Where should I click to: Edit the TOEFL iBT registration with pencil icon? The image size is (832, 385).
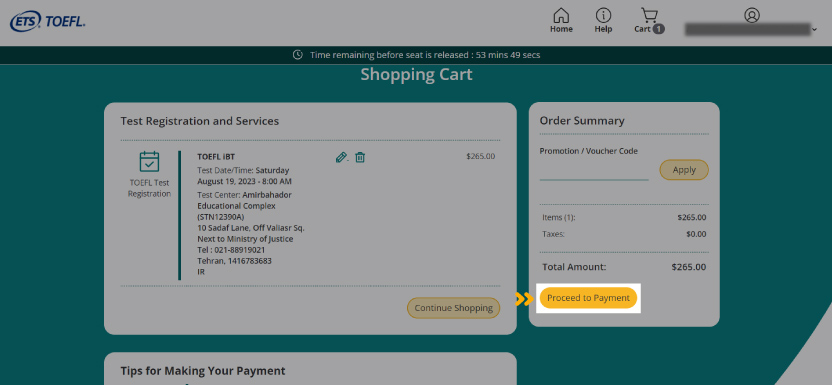pyautogui.click(x=341, y=158)
